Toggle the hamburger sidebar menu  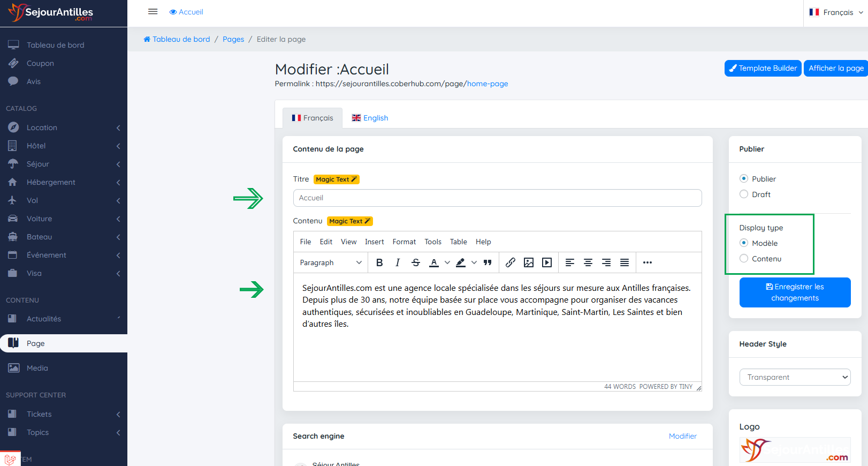click(153, 12)
